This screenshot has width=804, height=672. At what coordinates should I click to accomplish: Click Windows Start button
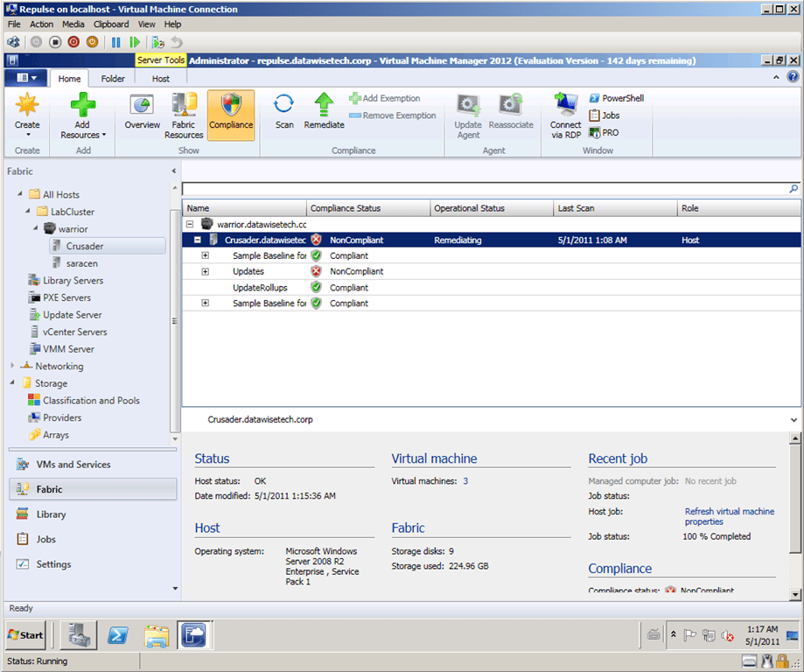(25, 635)
